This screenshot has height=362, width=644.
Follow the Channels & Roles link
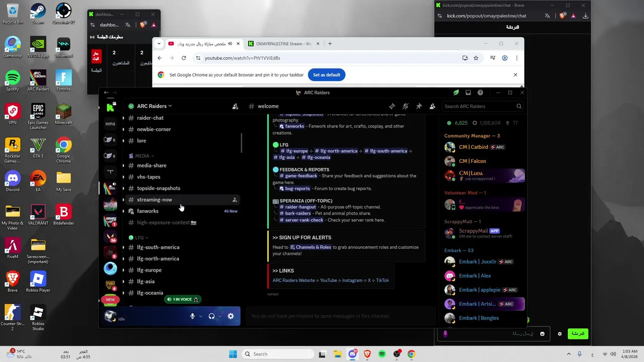310,247
